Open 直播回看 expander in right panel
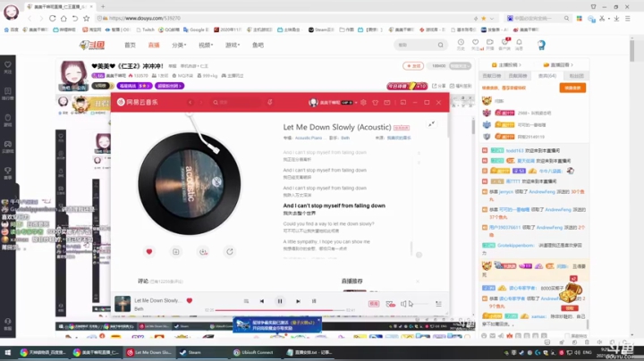 pyautogui.click(x=558, y=65)
